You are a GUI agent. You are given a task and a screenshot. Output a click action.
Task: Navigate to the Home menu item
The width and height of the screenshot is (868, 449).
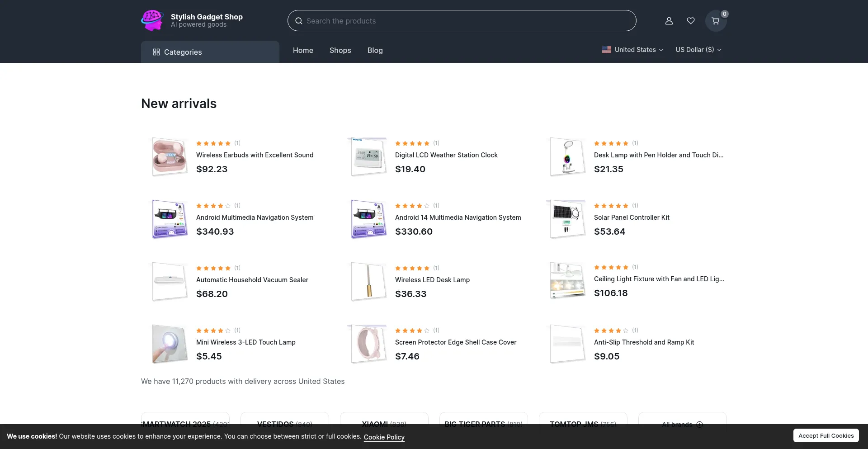click(x=303, y=50)
